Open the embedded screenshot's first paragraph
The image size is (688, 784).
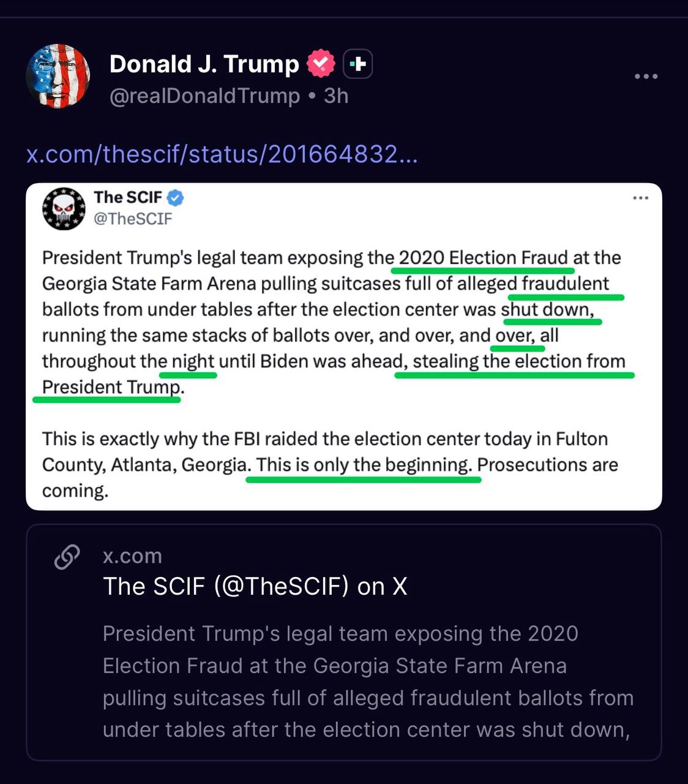331,322
